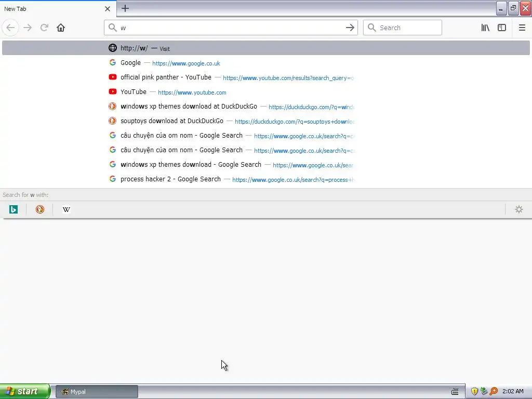Click the Go arrow in the address bar

[350, 28]
